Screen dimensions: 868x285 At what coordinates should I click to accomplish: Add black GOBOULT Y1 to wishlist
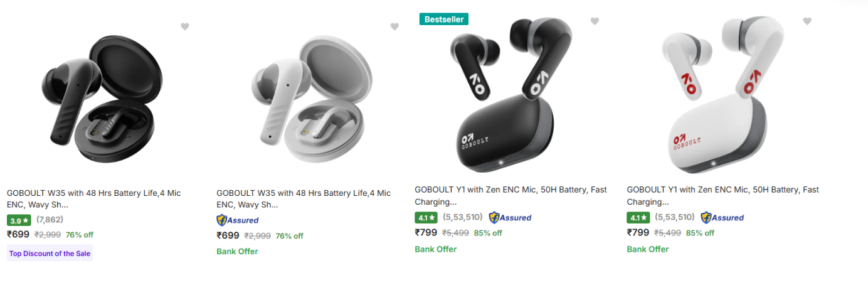tap(595, 21)
